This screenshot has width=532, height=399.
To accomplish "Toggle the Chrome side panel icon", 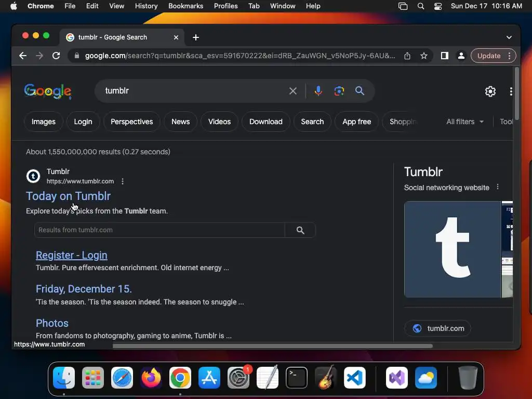I will 445,56.
